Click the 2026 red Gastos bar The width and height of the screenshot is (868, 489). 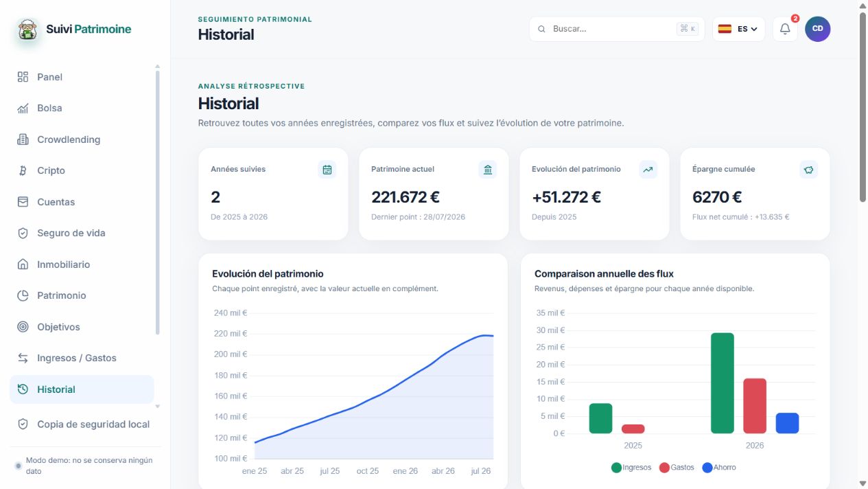point(755,406)
